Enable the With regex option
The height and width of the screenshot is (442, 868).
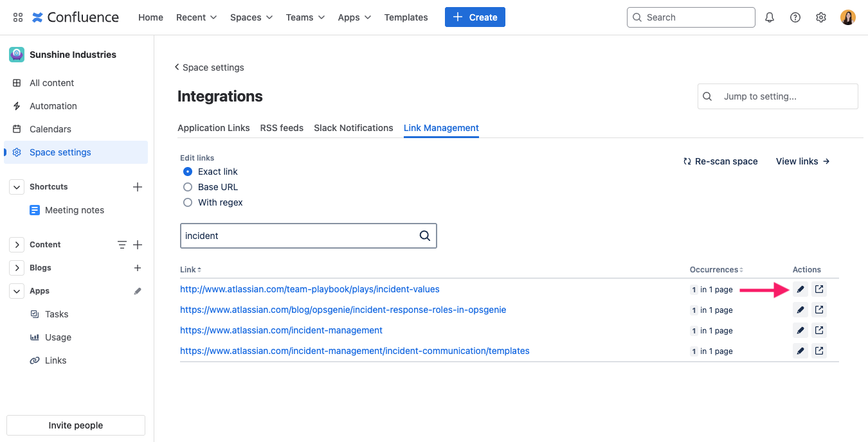tap(187, 202)
